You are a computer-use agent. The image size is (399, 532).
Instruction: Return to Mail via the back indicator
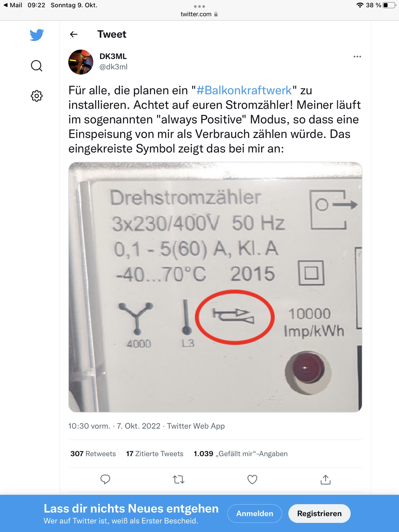pyautogui.click(x=13, y=5)
